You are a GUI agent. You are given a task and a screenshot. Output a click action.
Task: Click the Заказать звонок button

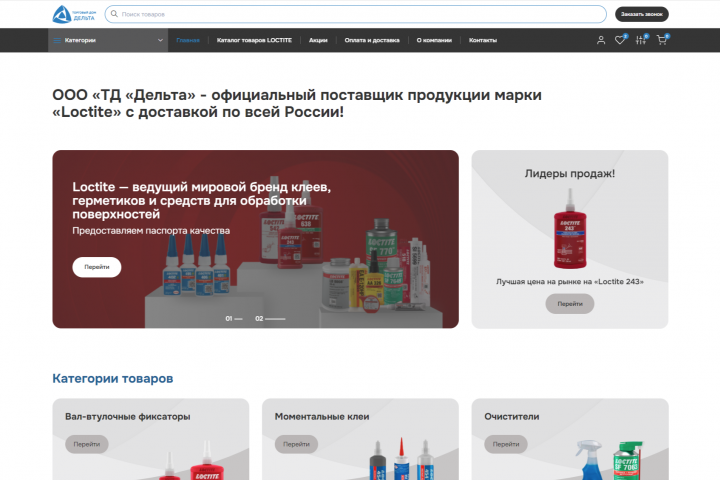coord(641,14)
